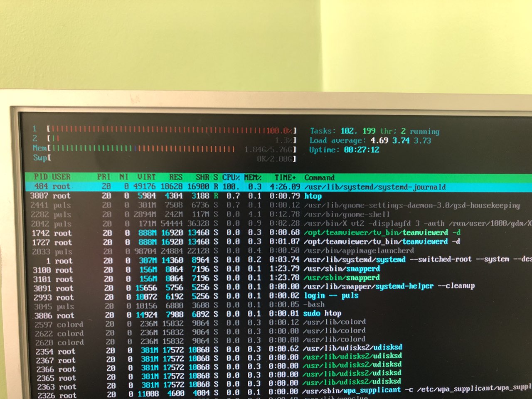Click the Command column header
The image size is (532, 399).
319,177
